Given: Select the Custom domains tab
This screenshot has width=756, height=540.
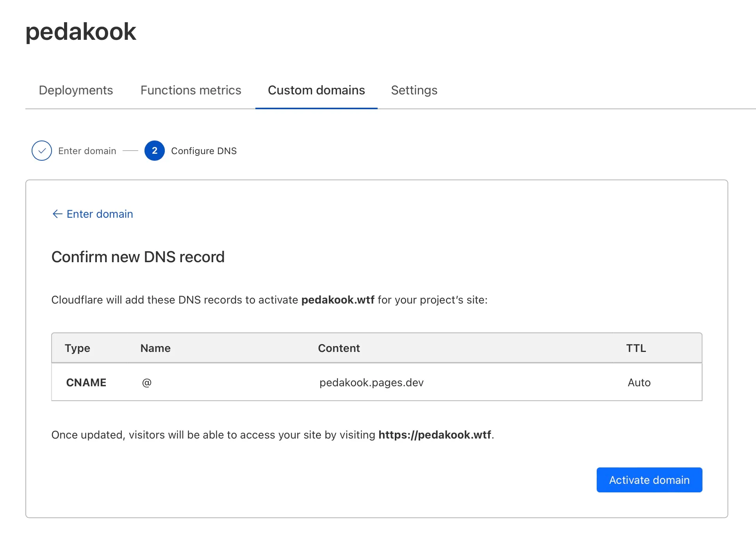Looking at the screenshot, I should click(x=316, y=90).
